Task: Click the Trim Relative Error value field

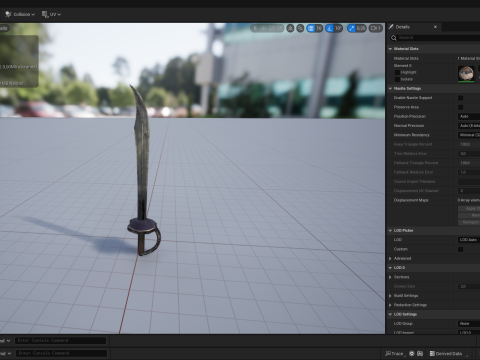Action: 469,154
